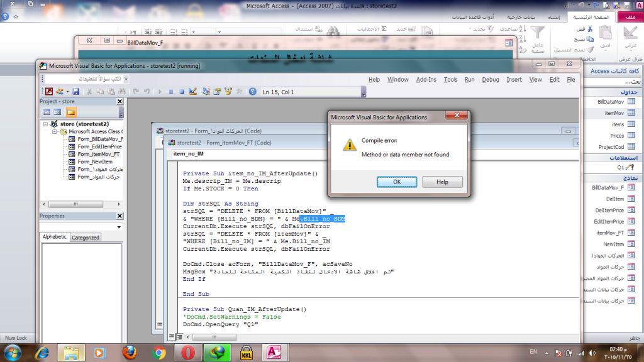The image size is (644, 362).
Task: Open the dropdown arrow beside Insert object icon
Action: (67, 92)
